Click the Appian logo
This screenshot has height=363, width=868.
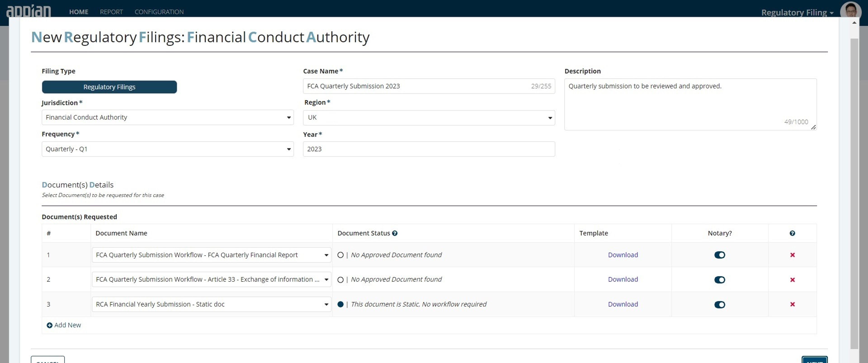coord(29,11)
